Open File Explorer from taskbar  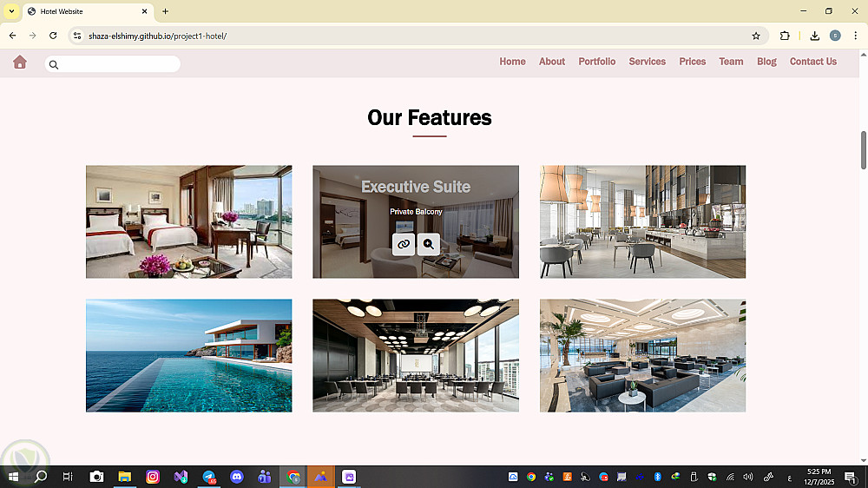[124, 477]
